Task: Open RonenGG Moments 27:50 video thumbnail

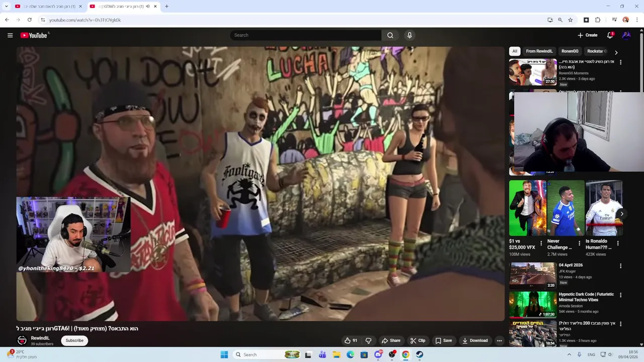Action: (533, 72)
